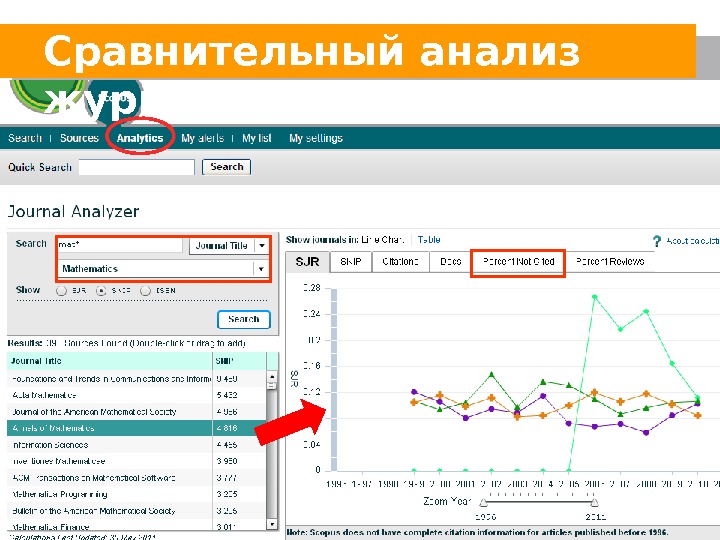Select Journal of the American Mathematical Society

(136, 411)
